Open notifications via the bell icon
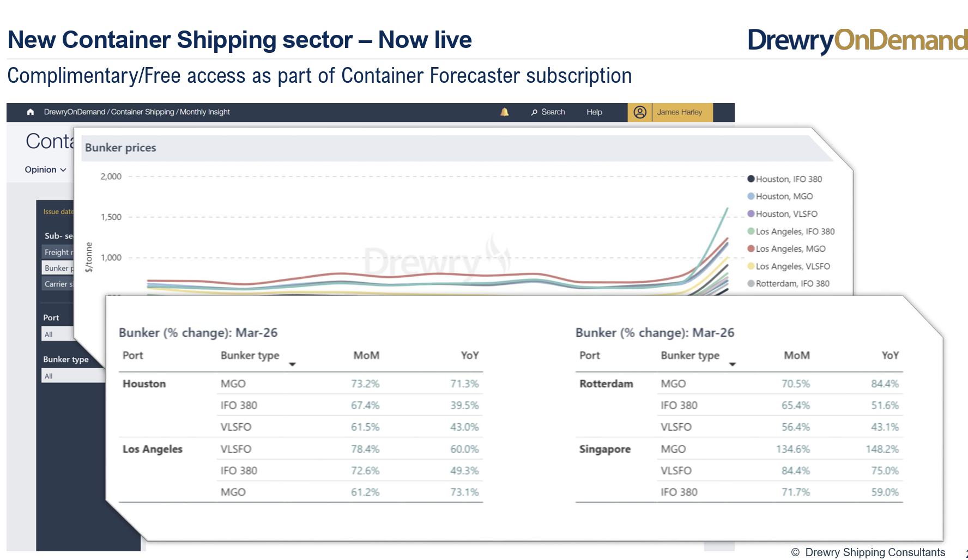 (504, 112)
